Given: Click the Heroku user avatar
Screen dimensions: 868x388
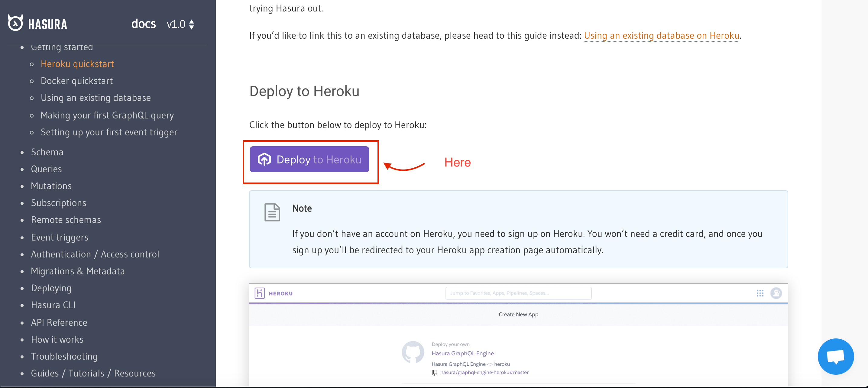Looking at the screenshot, I should click(x=776, y=293).
